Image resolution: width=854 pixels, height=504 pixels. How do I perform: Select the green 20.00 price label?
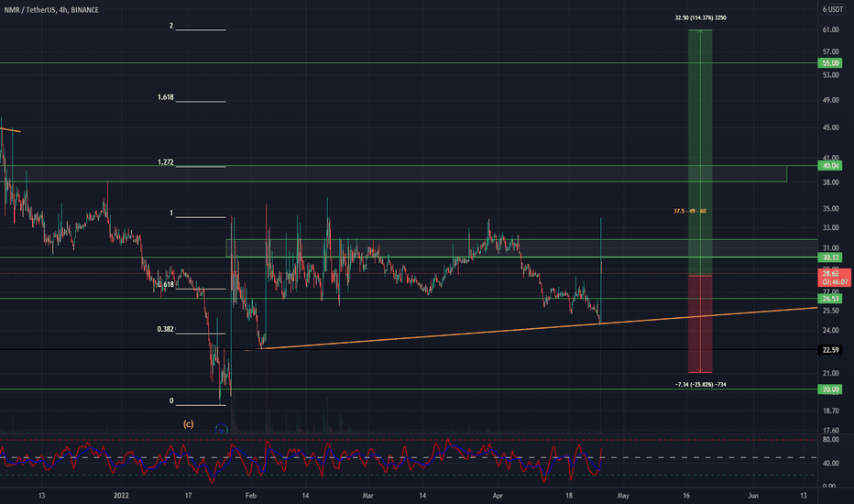click(x=830, y=389)
